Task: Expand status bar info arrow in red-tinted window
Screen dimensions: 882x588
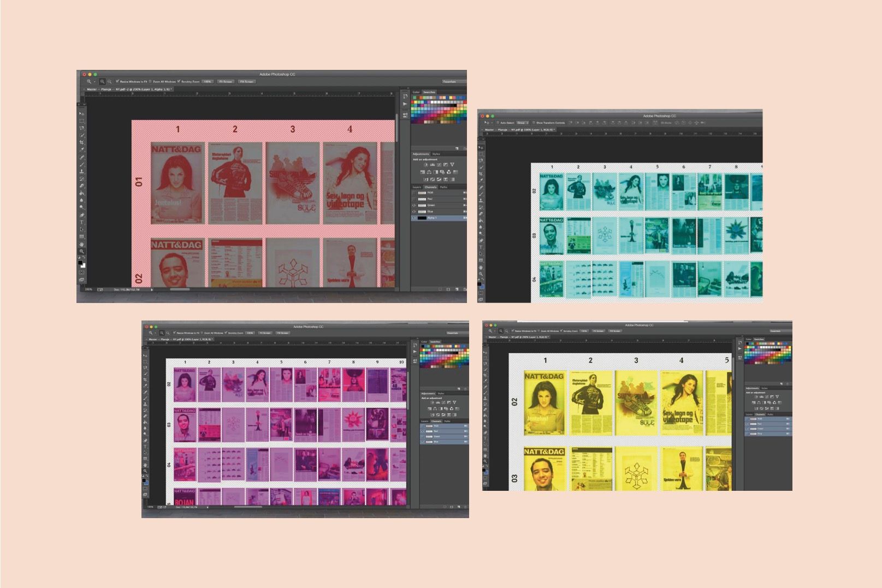Action: (152, 289)
